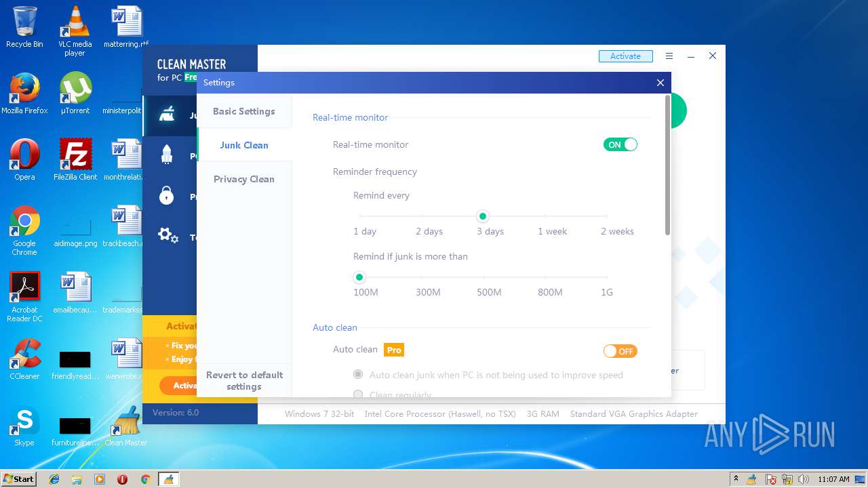
Task: Click 100M junk threshold slider handle
Action: coord(359,277)
